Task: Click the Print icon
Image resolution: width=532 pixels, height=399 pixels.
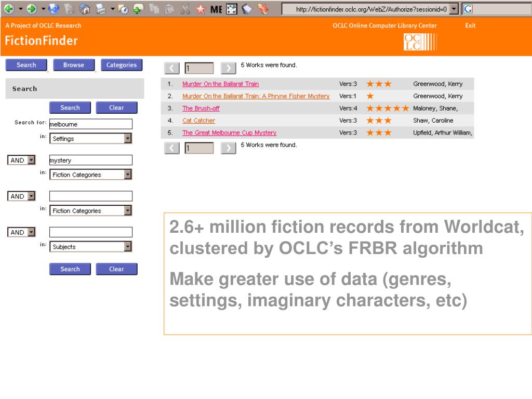Action: click(x=101, y=9)
